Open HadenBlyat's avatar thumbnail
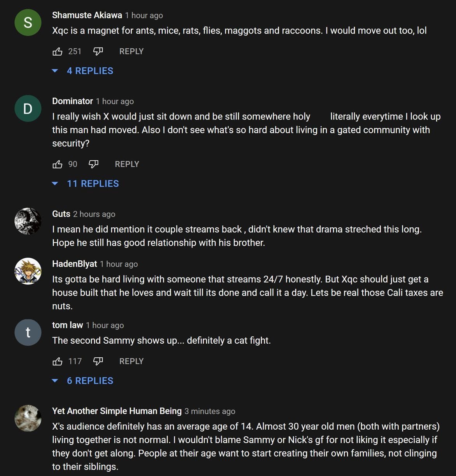The height and width of the screenshot is (476, 456). point(28,271)
